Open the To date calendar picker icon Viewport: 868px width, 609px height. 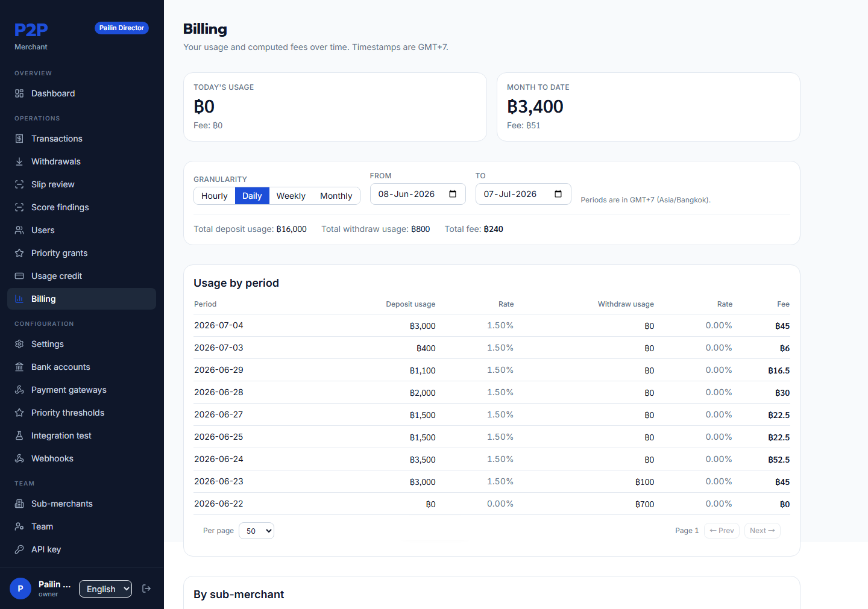[x=558, y=194]
